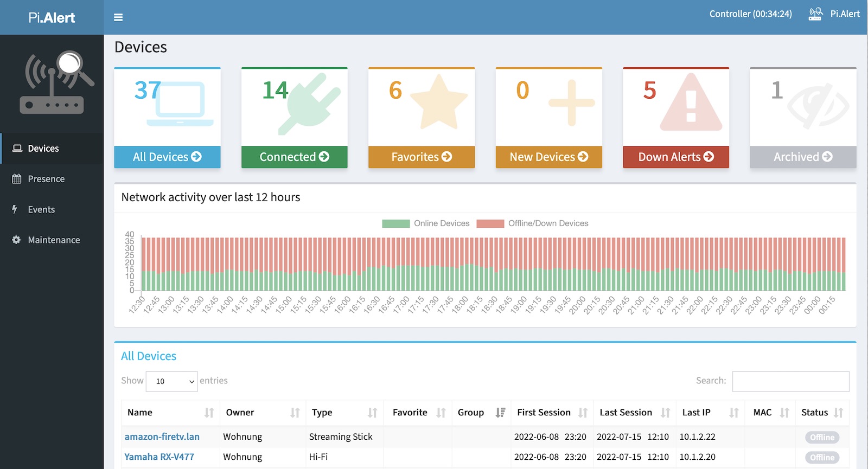868x469 pixels.
Task: Click the Pi.Alert radar logo in sidebar
Action: (x=57, y=82)
